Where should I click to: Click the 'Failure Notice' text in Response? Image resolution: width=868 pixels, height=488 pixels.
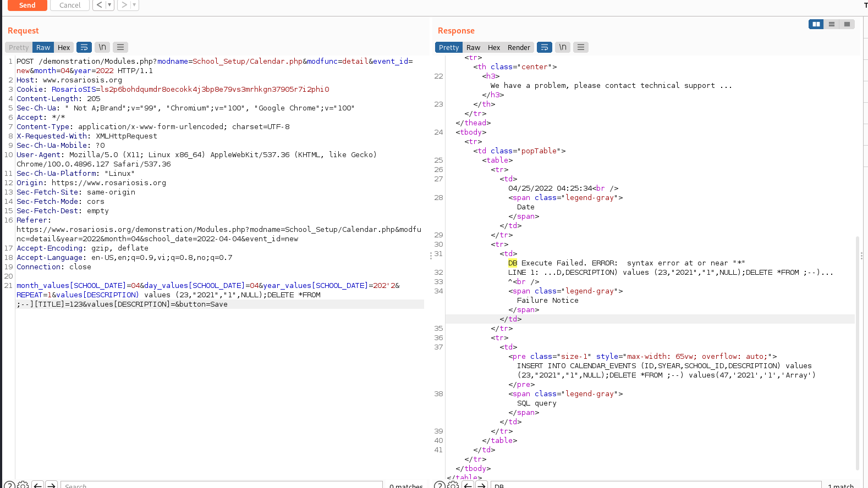(547, 300)
